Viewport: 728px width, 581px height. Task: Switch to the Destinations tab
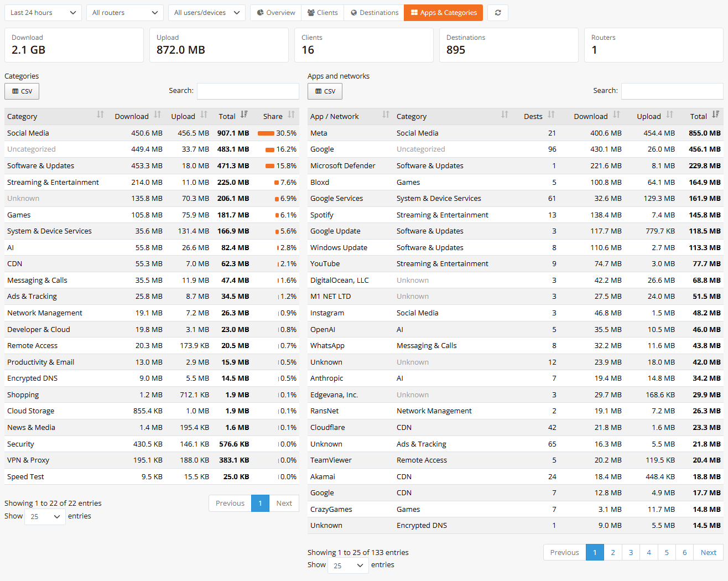tap(374, 13)
